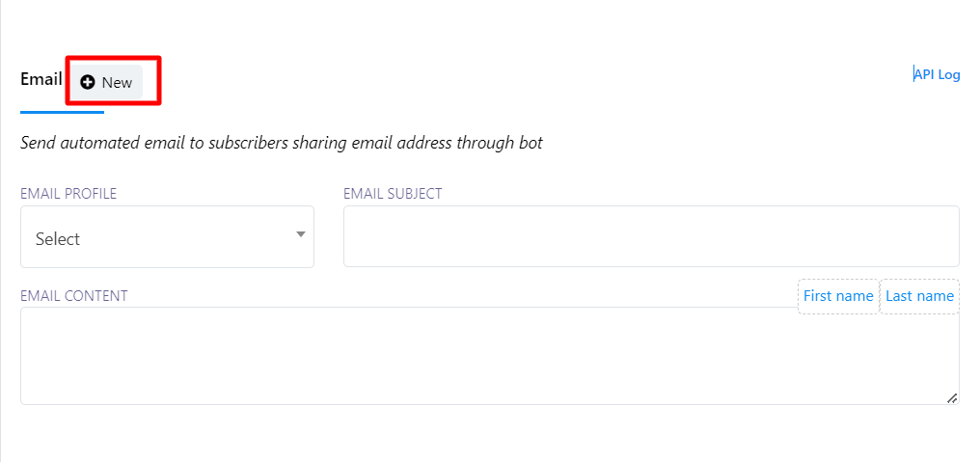Click the EMAIL PROFILE label
The image size is (980, 462).
tap(68, 194)
